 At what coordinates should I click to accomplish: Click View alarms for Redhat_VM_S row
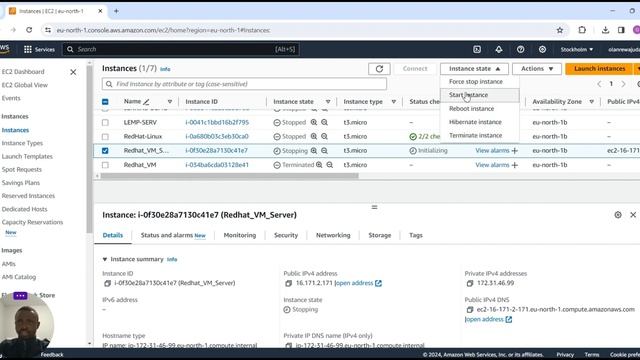492,151
